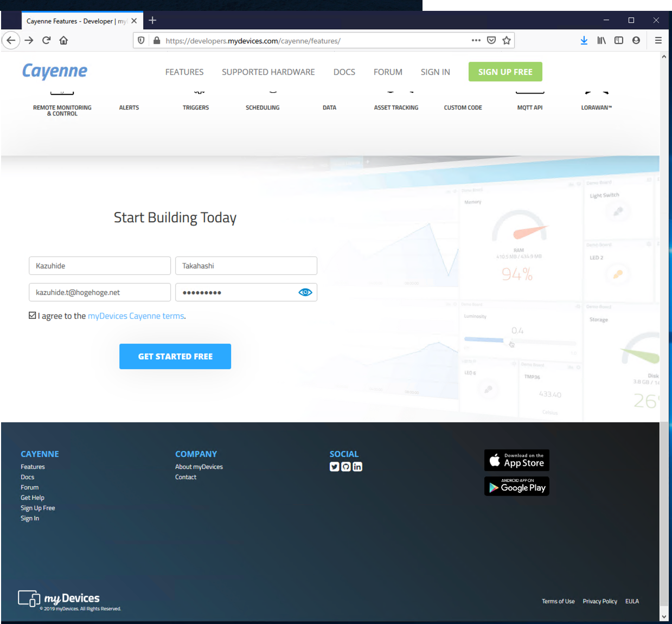Close the Cayenne Features tab
The height and width of the screenshot is (624, 672).
[134, 21]
